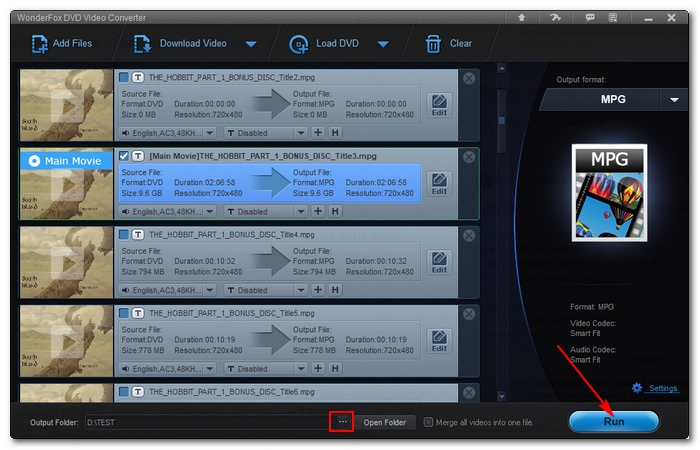Click the T rename icon for Title3.mpg
Screen dimensions: 700x450
point(138,156)
